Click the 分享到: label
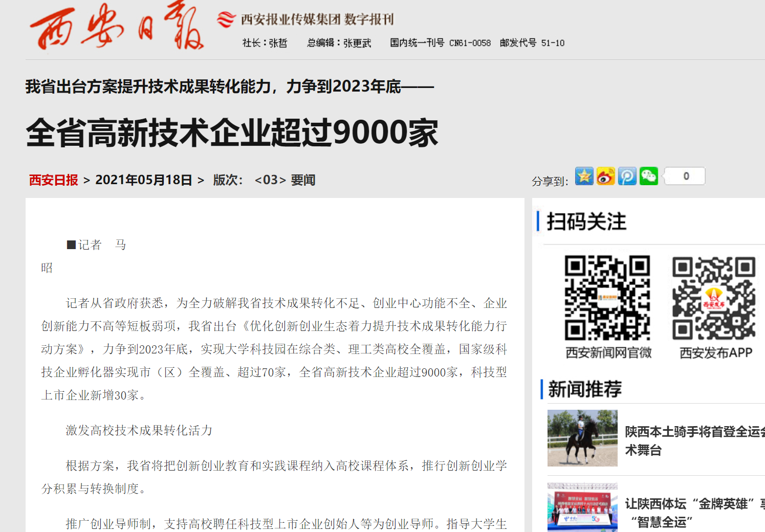 [550, 181]
